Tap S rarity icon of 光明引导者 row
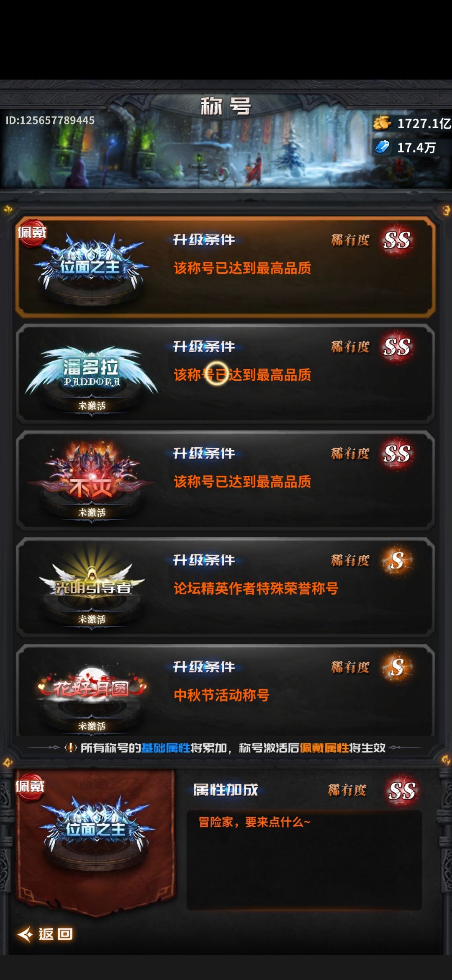 pyautogui.click(x=397, y=560)
